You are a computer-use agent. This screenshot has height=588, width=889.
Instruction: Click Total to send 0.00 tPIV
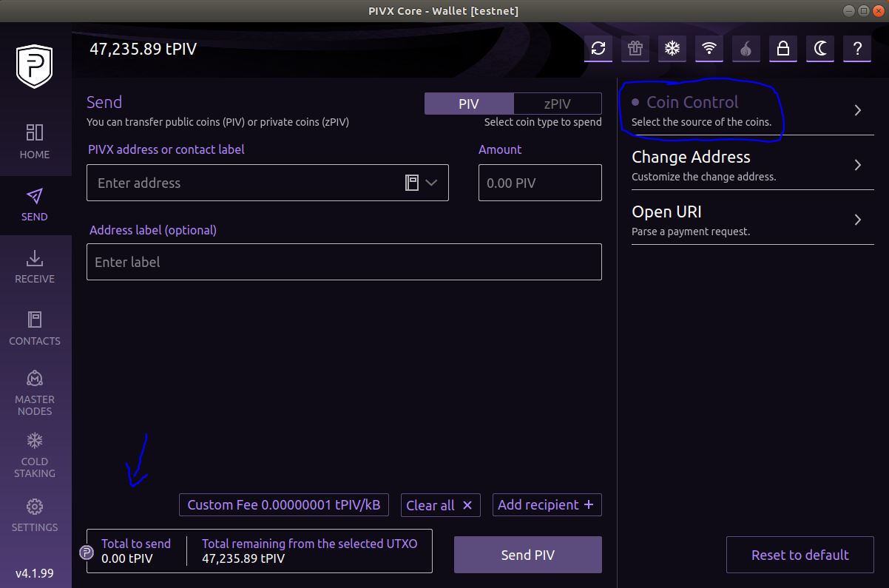pyautogui.click(x=136, y=551)
